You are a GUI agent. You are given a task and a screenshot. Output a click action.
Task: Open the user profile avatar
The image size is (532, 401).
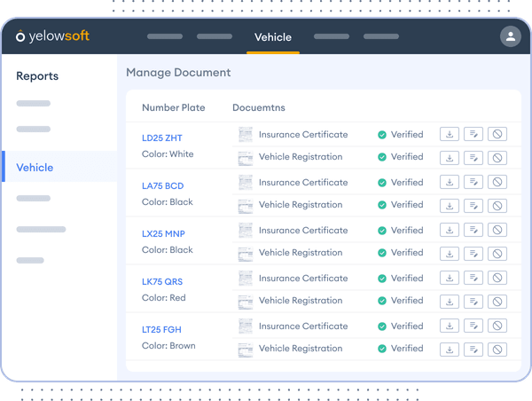click(x=510, y=36)
